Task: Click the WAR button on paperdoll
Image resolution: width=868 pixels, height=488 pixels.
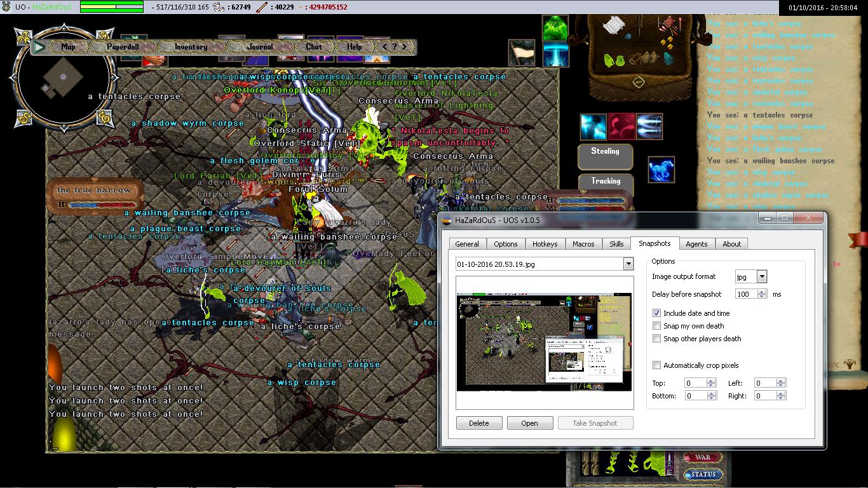Action: coord(703,457)
